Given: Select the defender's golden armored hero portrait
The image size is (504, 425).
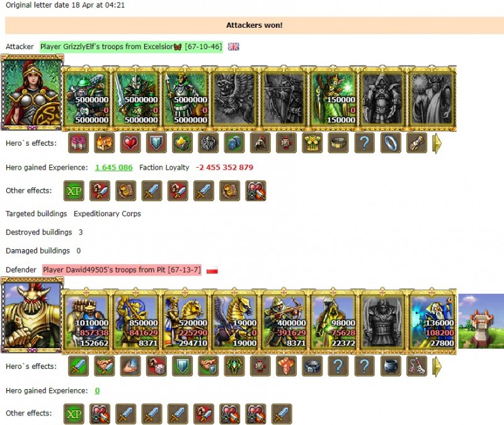Looking at the screenshot, I should click(x=32, y=316).
